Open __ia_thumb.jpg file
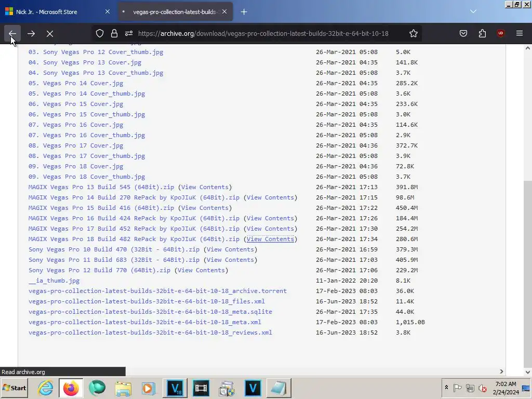The width and height of the screenshot is (532, 399). 54,281
